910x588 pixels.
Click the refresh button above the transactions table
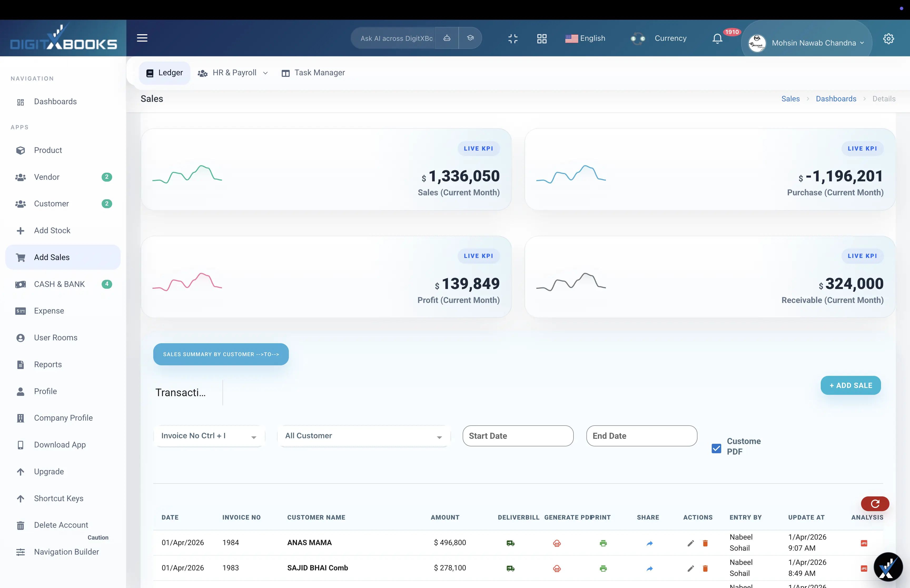[874, 504]
